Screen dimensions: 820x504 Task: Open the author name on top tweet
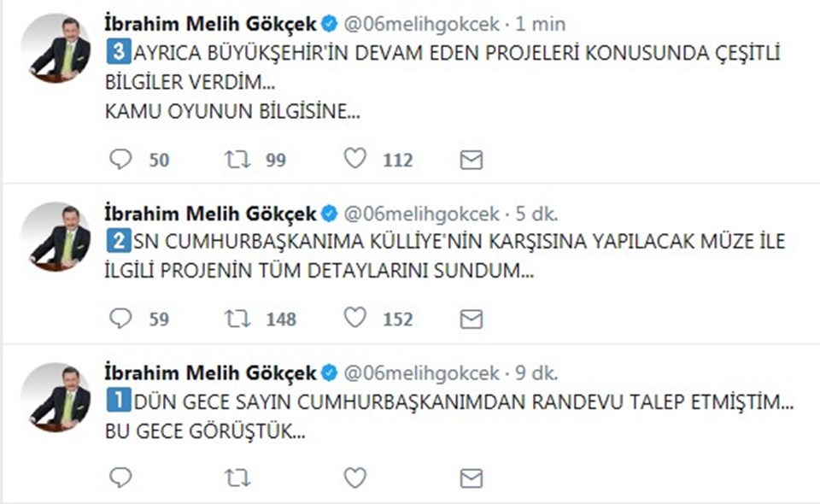pyautogui.click(x=210, y=24)
